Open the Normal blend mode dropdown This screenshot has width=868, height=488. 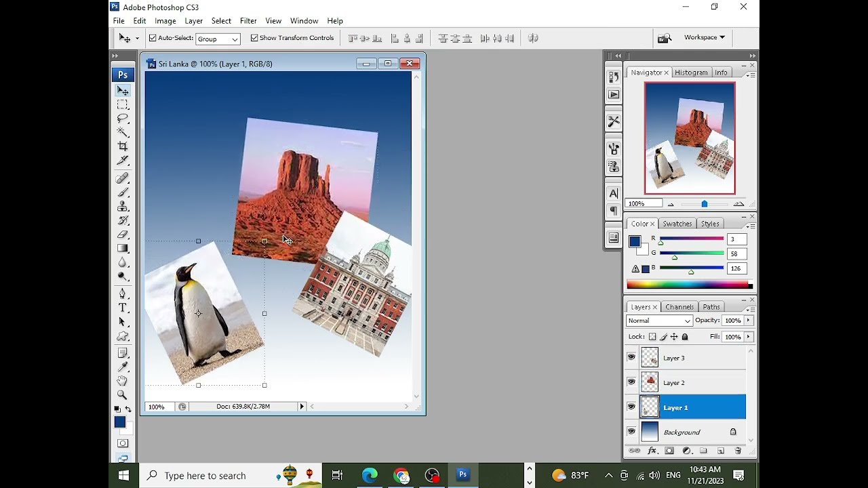pos(659,321)
